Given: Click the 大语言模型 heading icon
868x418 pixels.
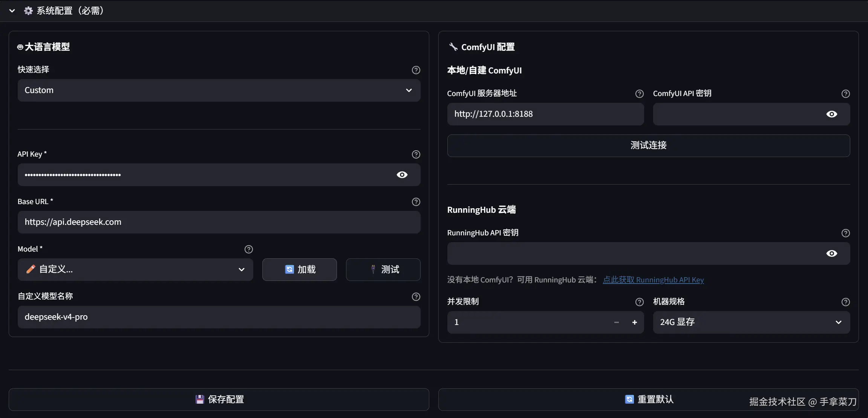Looking at the screenshot, I should [x=20, y=47].
